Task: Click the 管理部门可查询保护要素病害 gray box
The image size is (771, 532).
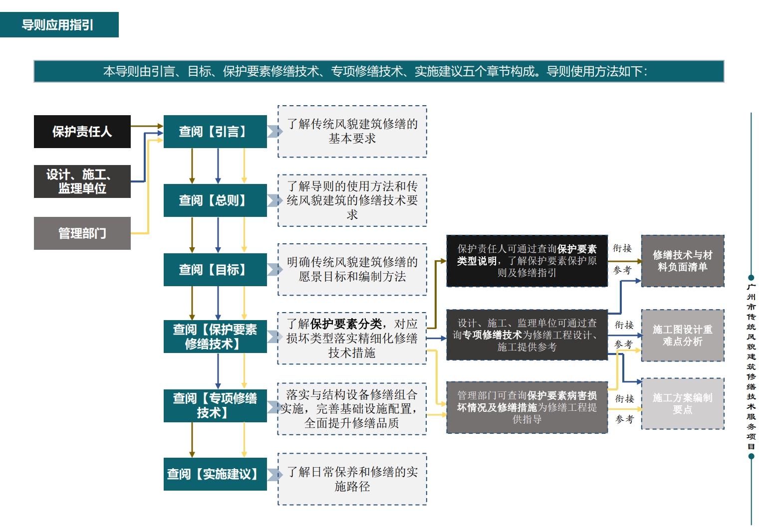Action: coord(527,407)
